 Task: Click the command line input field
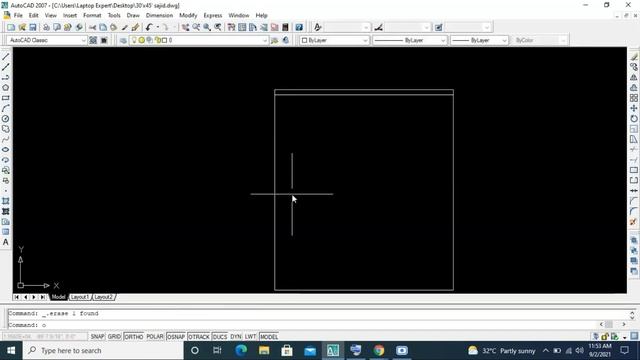coord(302,325)
